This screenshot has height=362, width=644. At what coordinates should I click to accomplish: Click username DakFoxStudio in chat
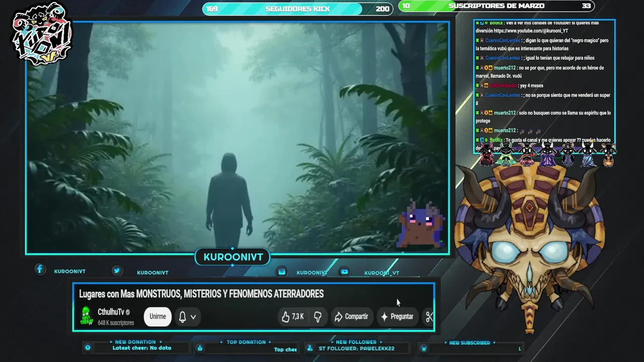pyautogui.click(x=503, y=85)
